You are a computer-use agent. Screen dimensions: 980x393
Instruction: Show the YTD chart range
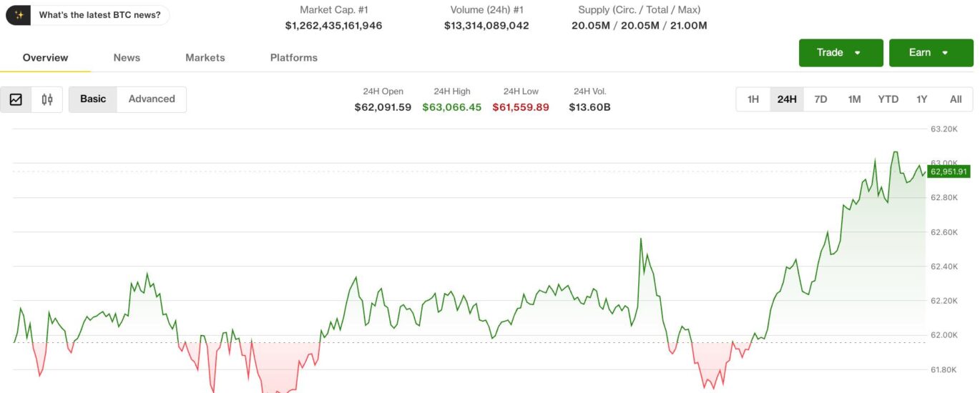coord(888,99)
